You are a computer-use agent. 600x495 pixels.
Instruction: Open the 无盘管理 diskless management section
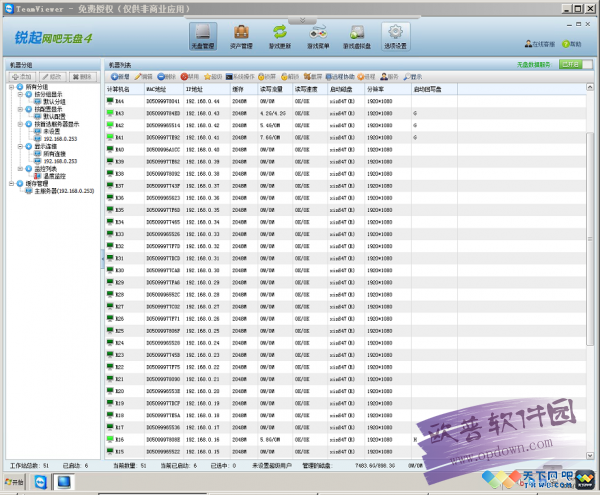tap(203, 36)
